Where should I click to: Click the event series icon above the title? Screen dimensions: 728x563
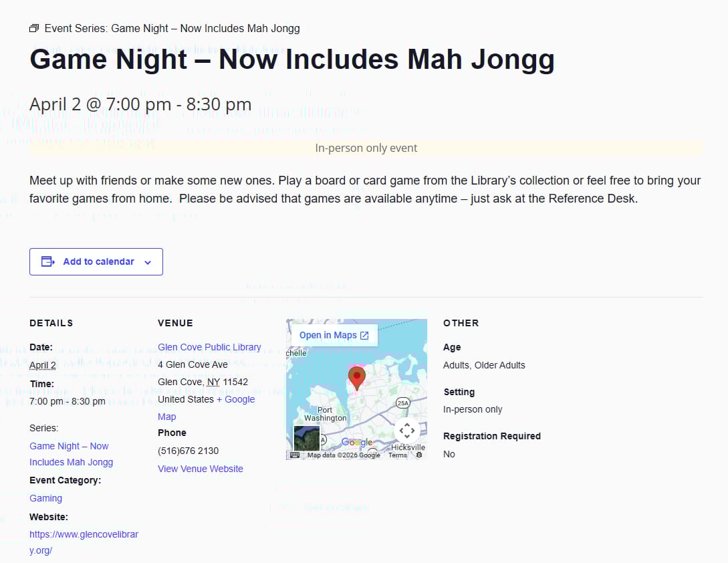(34, 29)
